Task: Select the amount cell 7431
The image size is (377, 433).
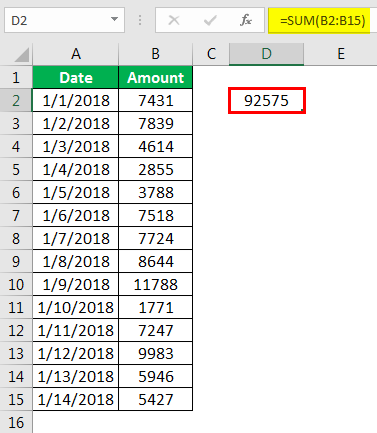Action: [x=156, y=100]
